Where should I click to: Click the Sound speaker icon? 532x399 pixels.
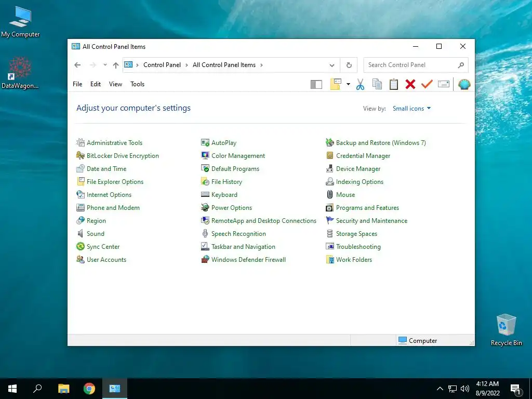tap(81, 233)
